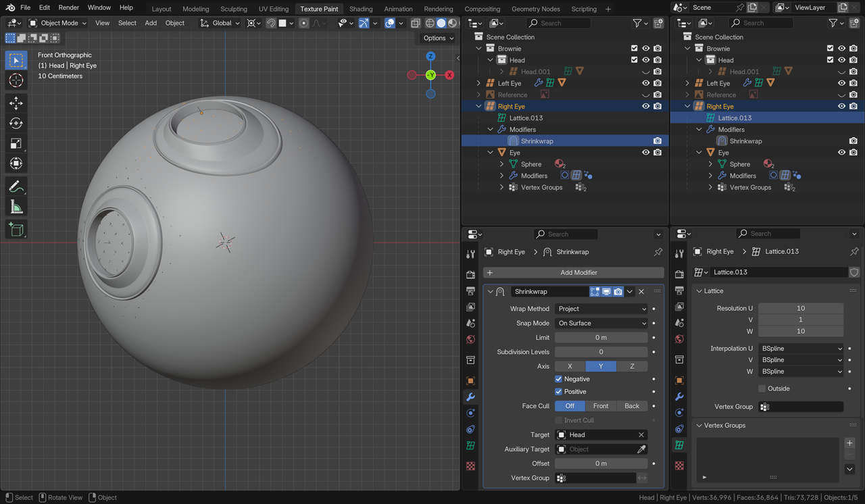Toggle fake user shield beside Lattice.013

[854, 272]
